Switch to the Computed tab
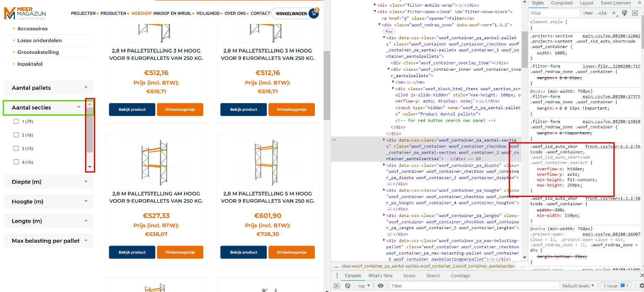The width and height of the screenshot is (644, 292). coord(562,3)
